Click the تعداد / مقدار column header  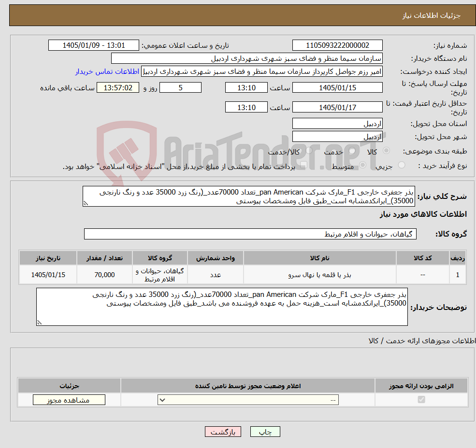pos(104,258)
